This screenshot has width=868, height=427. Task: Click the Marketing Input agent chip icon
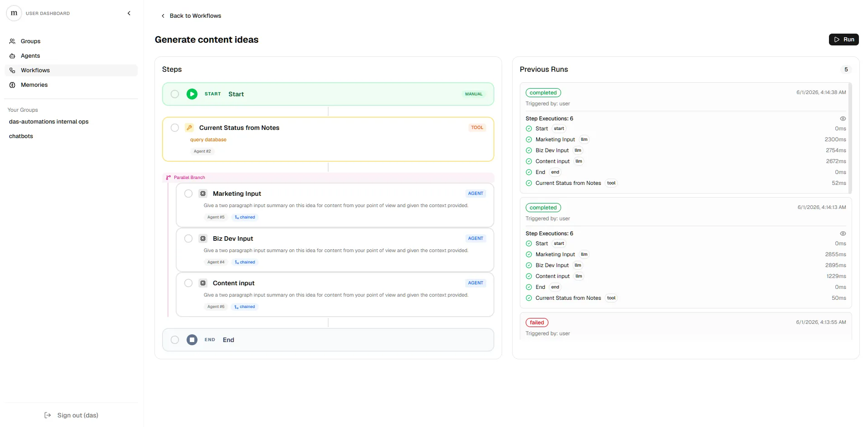click(x=203, y=194)
